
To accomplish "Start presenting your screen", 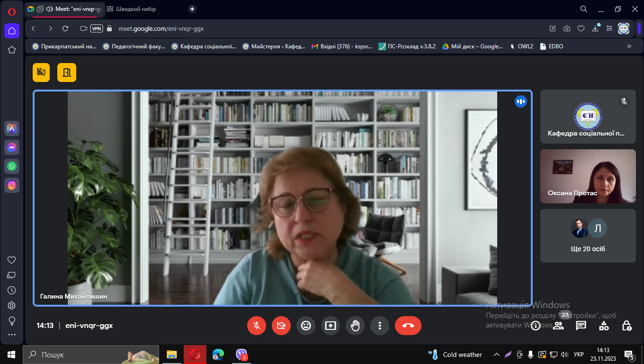I will [331, 326].
